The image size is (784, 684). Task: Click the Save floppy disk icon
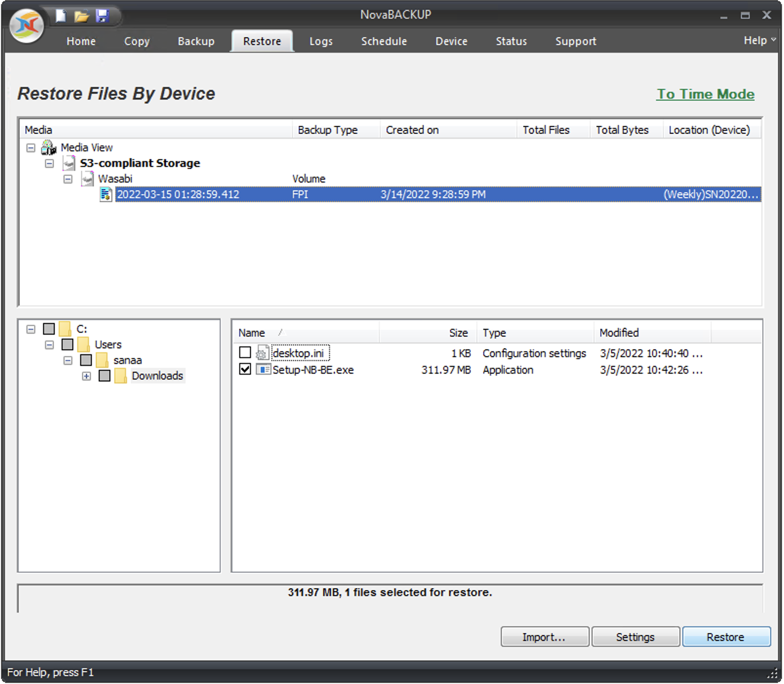[102, 16]
